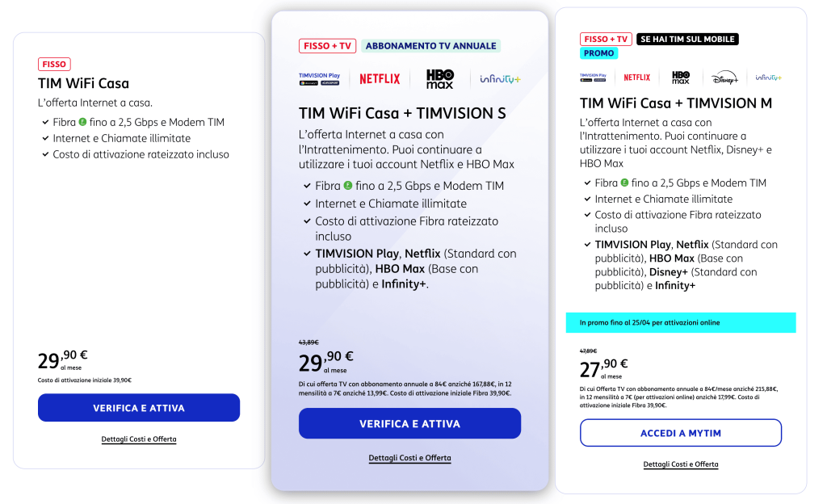This screenshot has height=504, width=827.
Task: Open Dettagli Costi e Offerta on TIMVISION M
Action: click(x=680, y=464)
